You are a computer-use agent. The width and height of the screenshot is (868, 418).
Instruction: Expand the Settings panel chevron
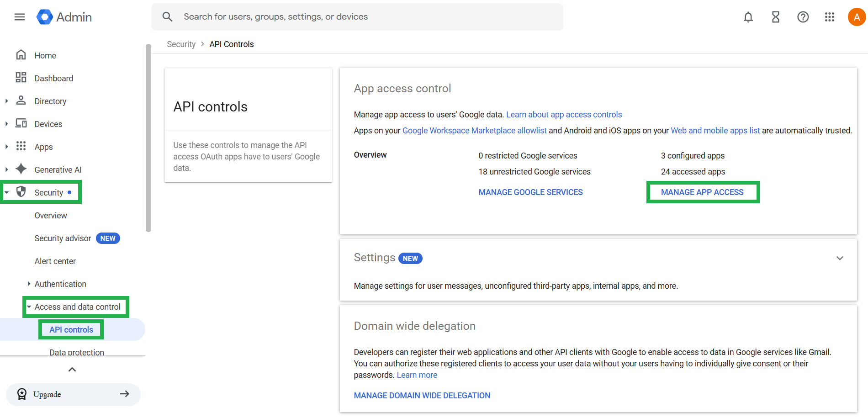(x=840, y=258)
